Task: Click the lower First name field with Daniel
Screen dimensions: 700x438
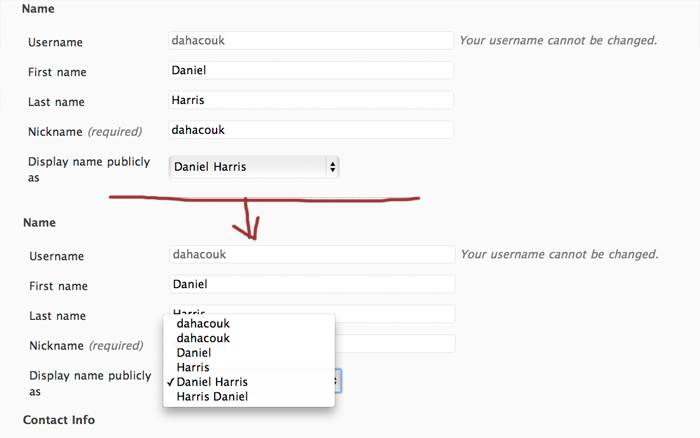Action: [312, 284]
